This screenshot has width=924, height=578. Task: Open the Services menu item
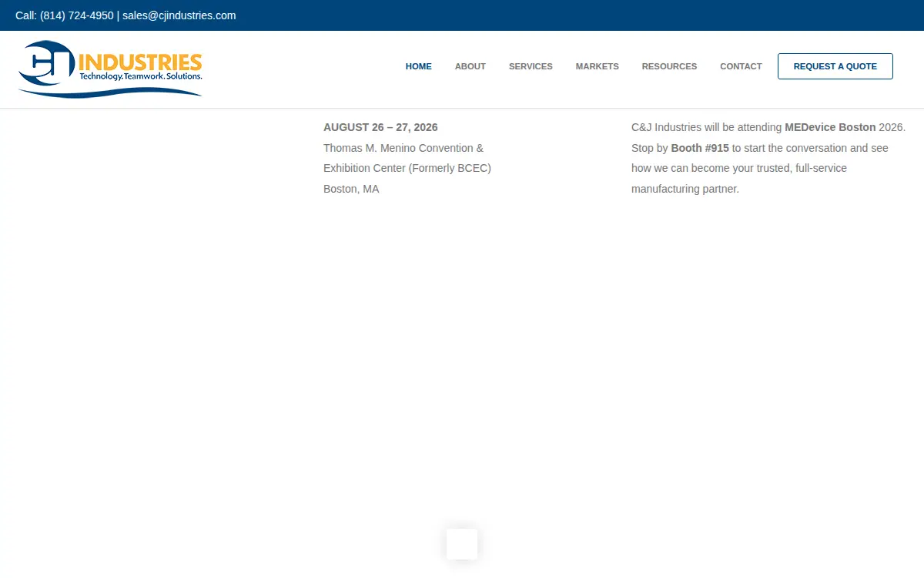[x=531, y=66]
